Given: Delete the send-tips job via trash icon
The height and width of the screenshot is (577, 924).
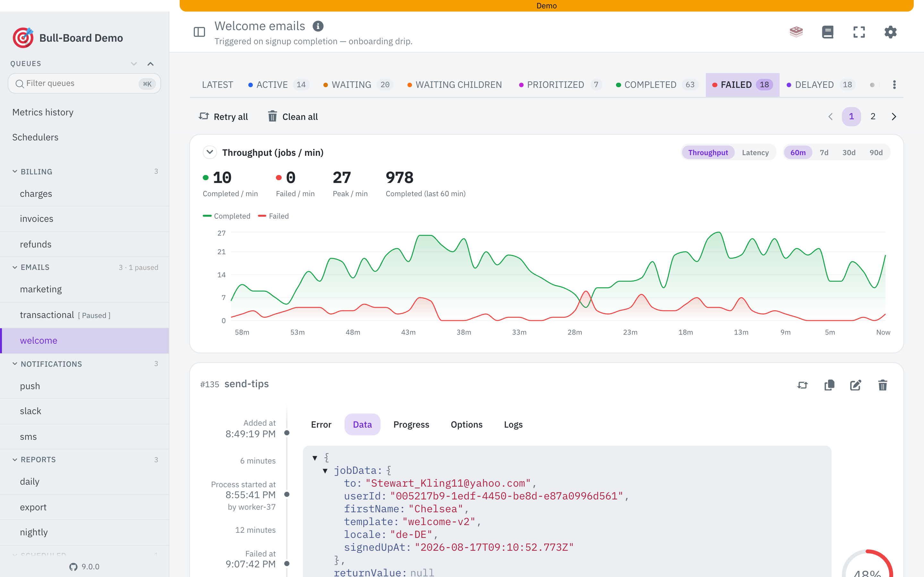Looking at the screenshot, I should (x=882, y=385).
